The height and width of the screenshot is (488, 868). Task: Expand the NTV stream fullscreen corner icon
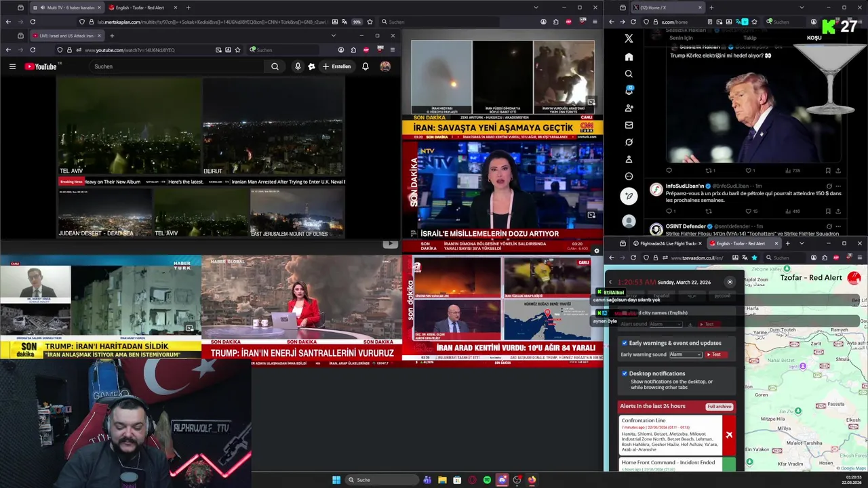[x=591, y=215]
